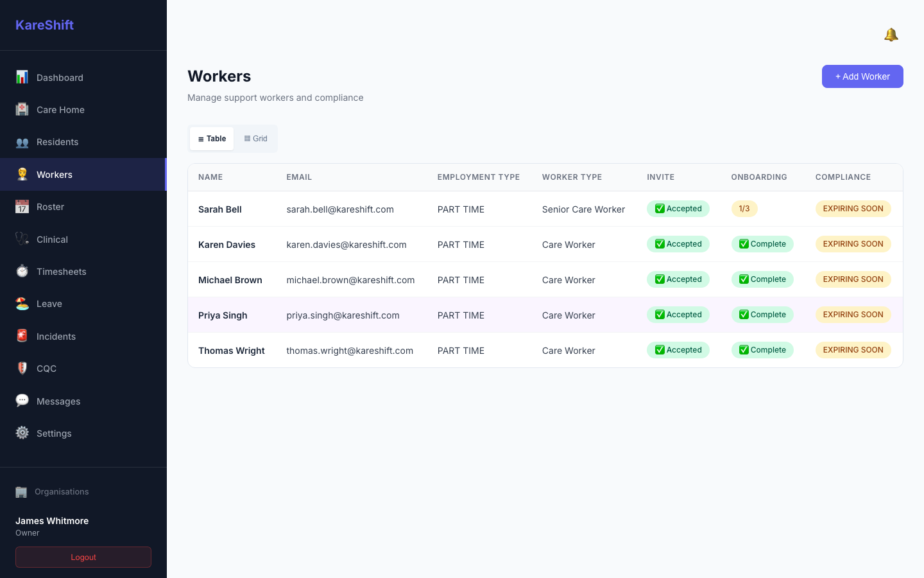Viewport: 924px width, 578px height.
Task: Open Priya Singh's worker row
Action: tap(545, 315)
